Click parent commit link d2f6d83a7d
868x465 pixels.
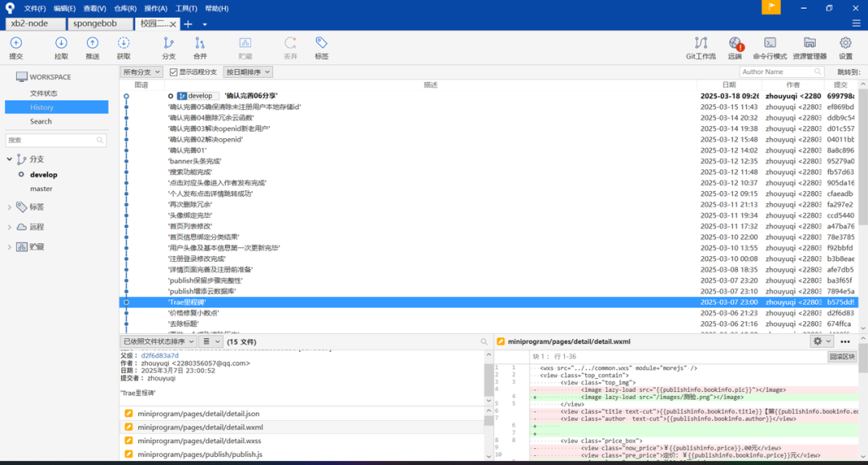(160, 355)
